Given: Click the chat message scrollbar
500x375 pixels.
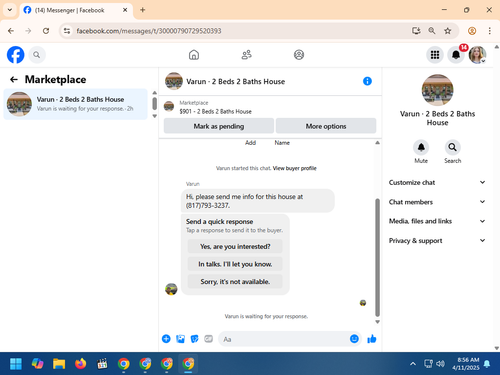Looking at the screenshot, I should (x=377, y=257).
